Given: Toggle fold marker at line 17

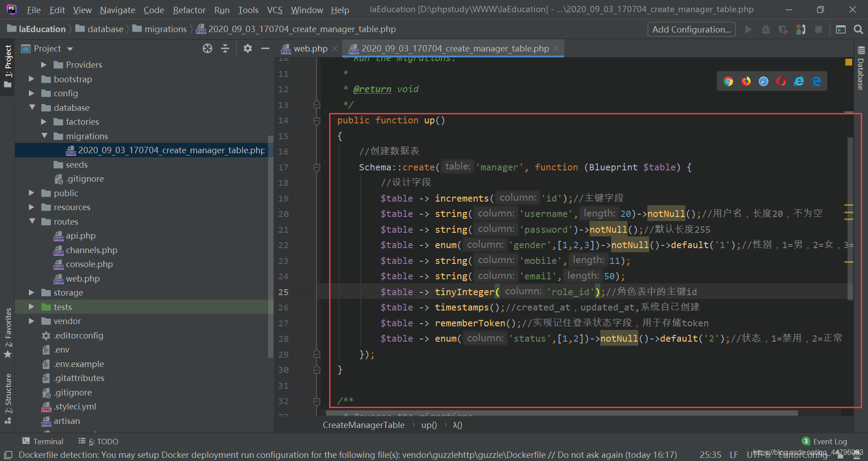Looking at the screenshot, I should 317,168.
